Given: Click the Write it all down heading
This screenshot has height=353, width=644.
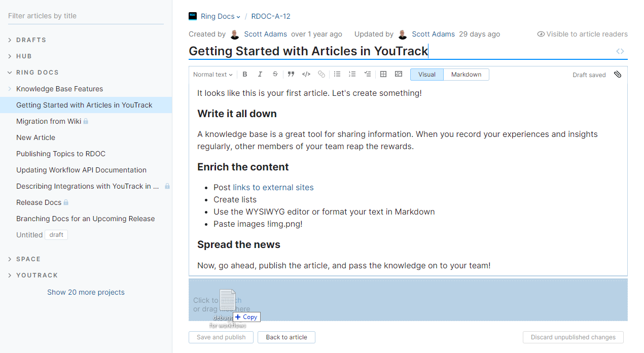Looking at the screenshot, I should (x=237, y=114).
